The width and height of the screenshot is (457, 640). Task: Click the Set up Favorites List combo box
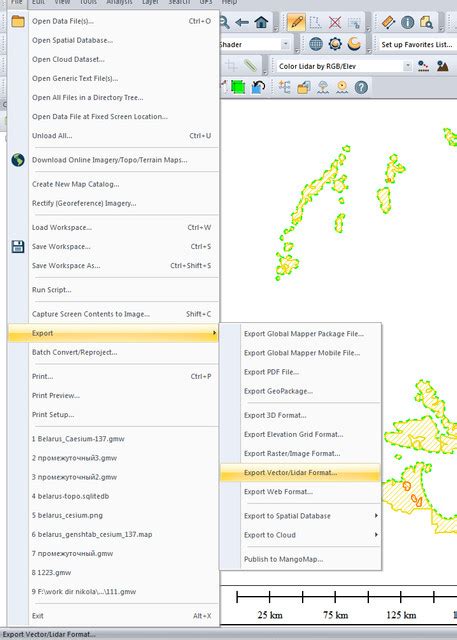tap(416, 44)
